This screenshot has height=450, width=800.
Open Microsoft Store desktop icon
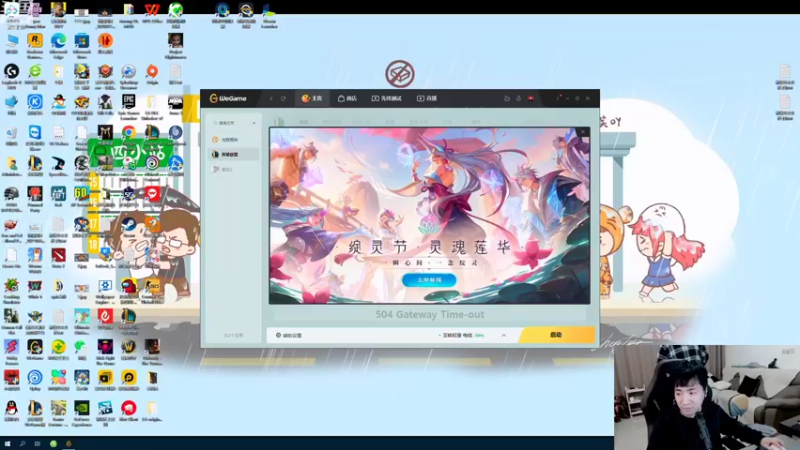[82, 45]
